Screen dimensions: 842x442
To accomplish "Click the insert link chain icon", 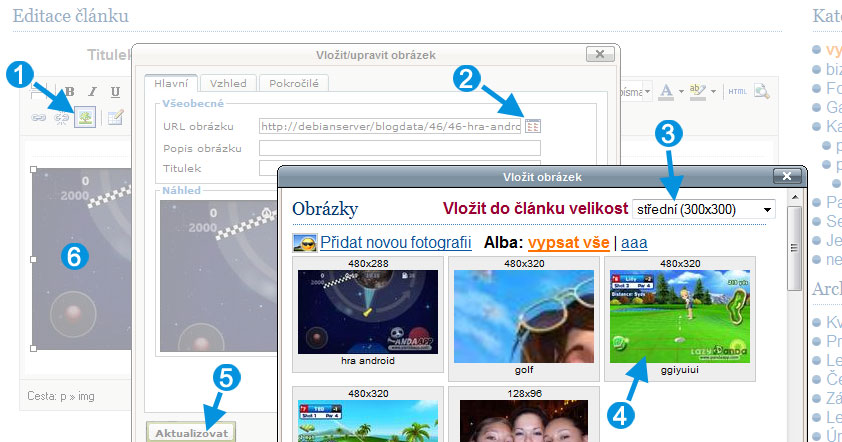I will 38,118.
